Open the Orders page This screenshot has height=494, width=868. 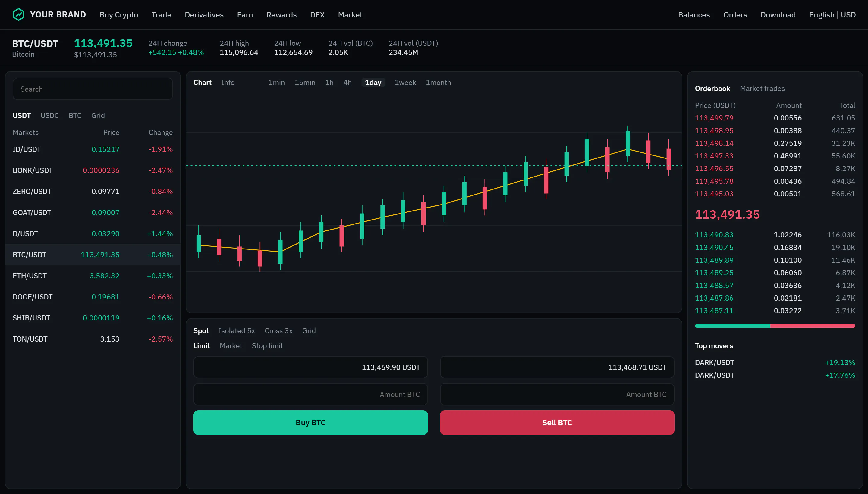(735, 15)
